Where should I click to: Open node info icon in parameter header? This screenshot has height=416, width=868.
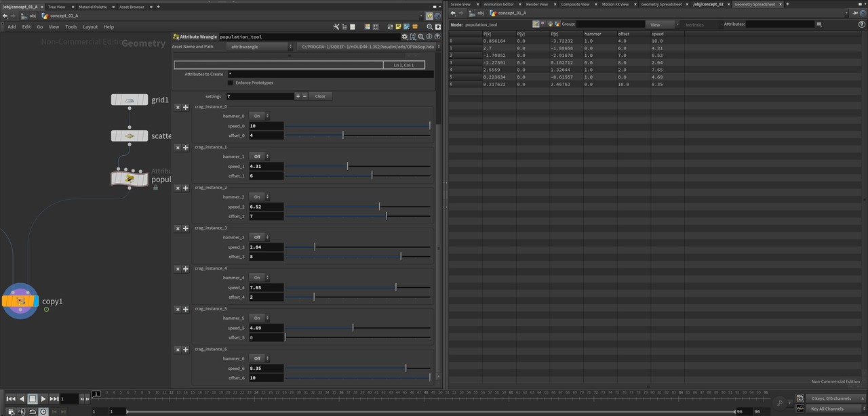coord(429,37)
